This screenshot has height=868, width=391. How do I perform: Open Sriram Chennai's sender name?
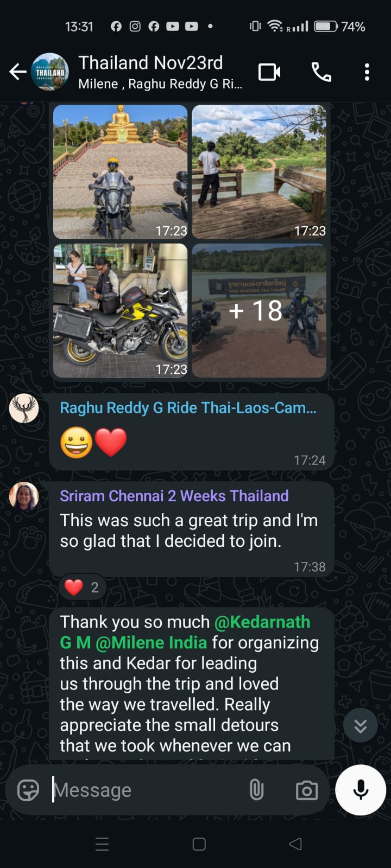174,496
